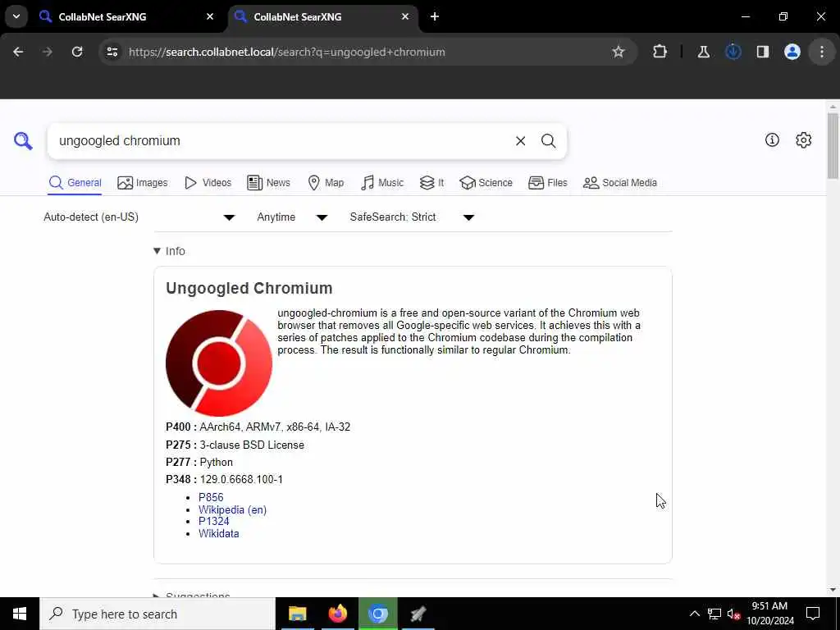Viewport: 840px width, 630px height.
Task: Switch to the Social Media category
Action: tap(620, 183)
